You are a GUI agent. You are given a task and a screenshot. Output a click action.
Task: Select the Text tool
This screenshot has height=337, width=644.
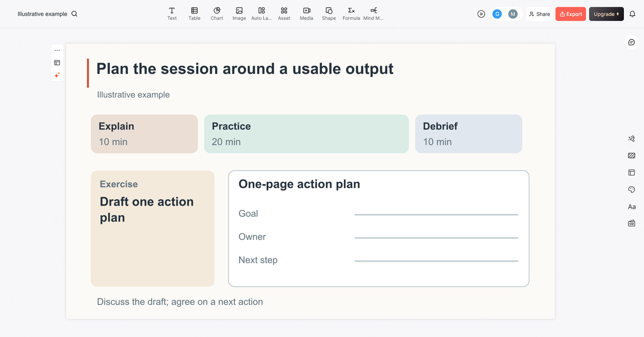pos(172,14)
